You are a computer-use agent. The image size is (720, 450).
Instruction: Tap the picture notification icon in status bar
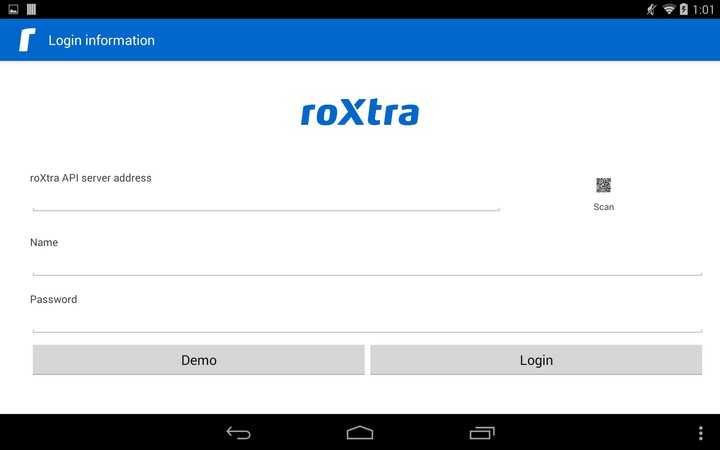[13, 9]
